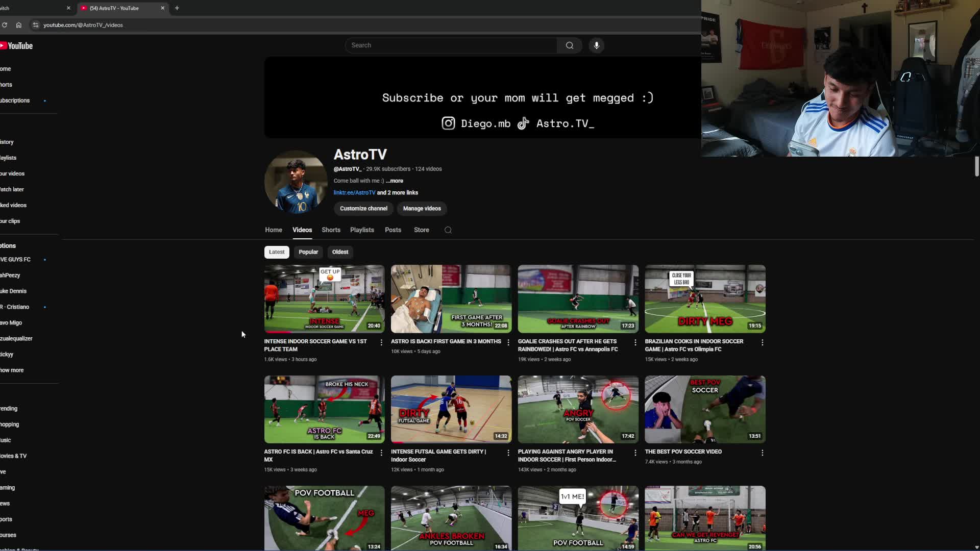
Task: Play Astro Is Back hospital thumbnail
Action: (451, 299)
